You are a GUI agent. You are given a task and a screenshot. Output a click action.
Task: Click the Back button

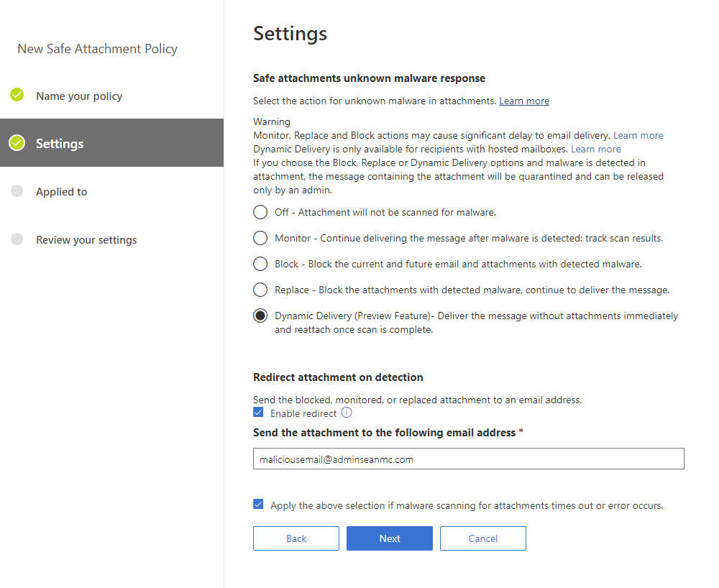click(x=296, y=538)
